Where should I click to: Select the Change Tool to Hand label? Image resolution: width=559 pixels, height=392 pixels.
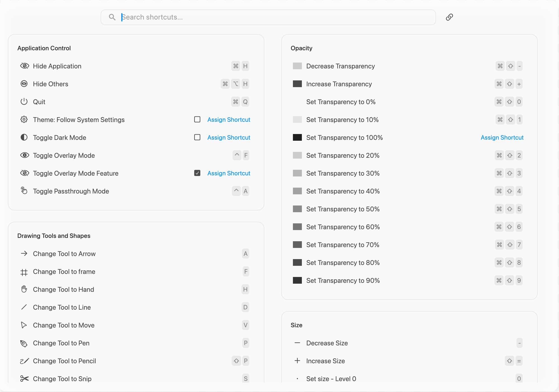coord(63,289)
